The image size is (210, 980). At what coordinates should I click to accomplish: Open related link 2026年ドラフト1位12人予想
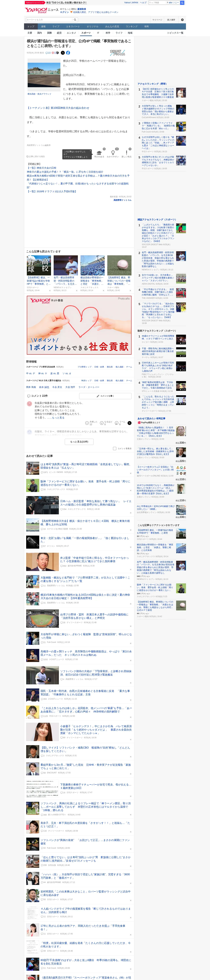tap(52, 191)
